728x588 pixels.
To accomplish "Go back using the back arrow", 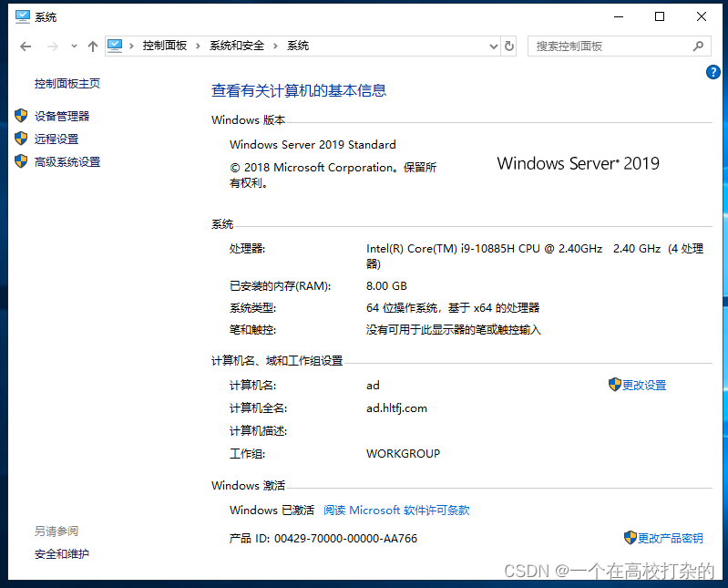I will click(x=26, y=46).
